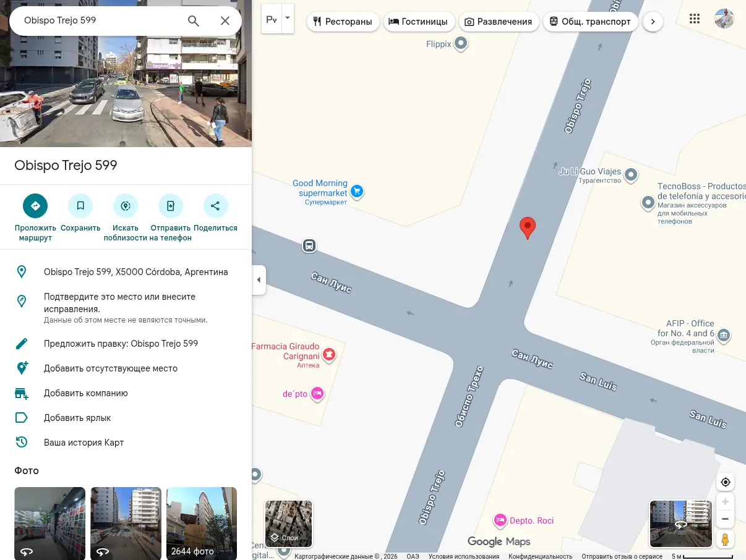Show more category chips with arrow
The image size is (746, 560).
pyautogui.click(x=653, y=22)
